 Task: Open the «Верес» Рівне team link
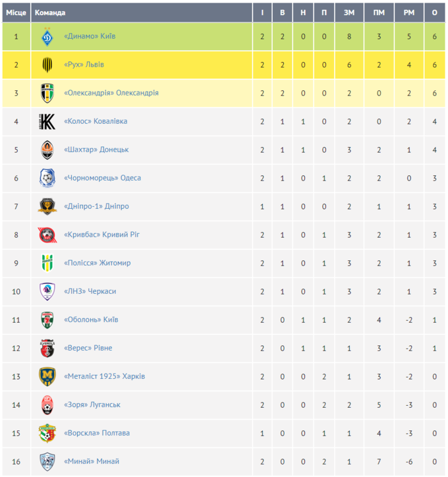click(88, 349)
